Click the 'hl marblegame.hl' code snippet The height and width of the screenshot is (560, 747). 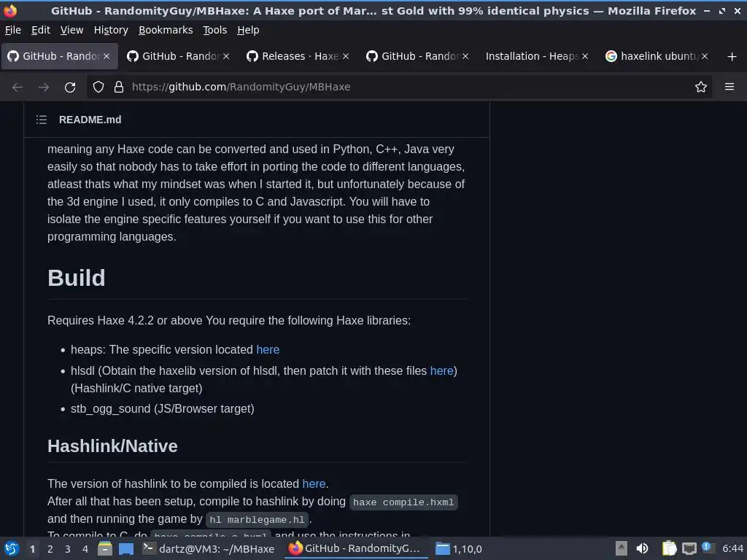pyautogui.click(x=258, y=520)
